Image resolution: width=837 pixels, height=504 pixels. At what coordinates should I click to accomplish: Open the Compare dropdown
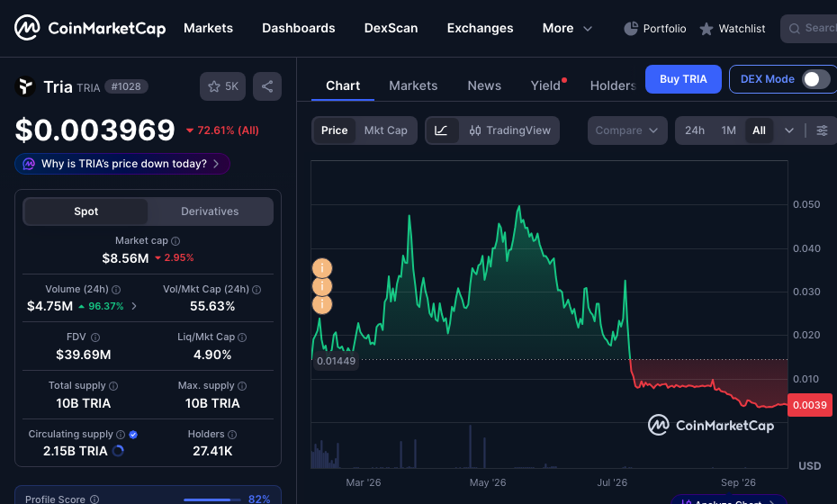[627, 130]
